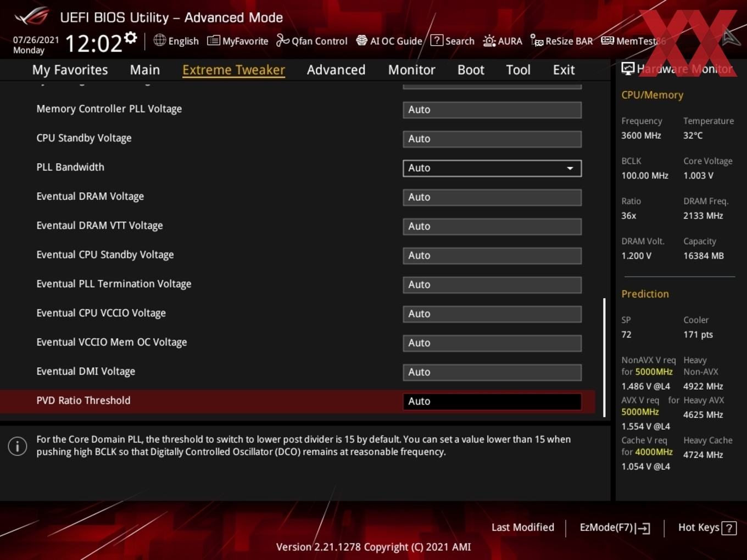
Task: Click the 1.200 V DRAM voltage value
Action: coord(636,256)
